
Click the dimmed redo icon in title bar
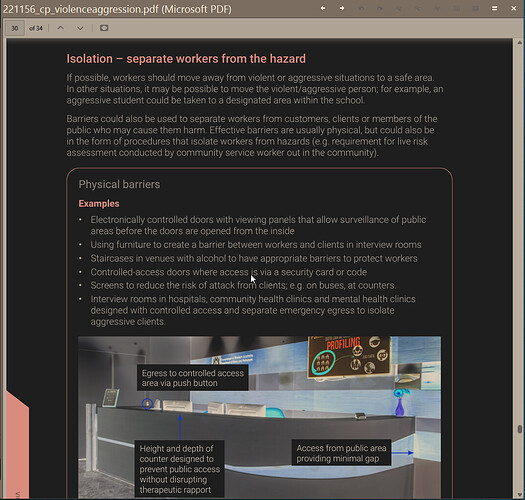tap(380, 8)
